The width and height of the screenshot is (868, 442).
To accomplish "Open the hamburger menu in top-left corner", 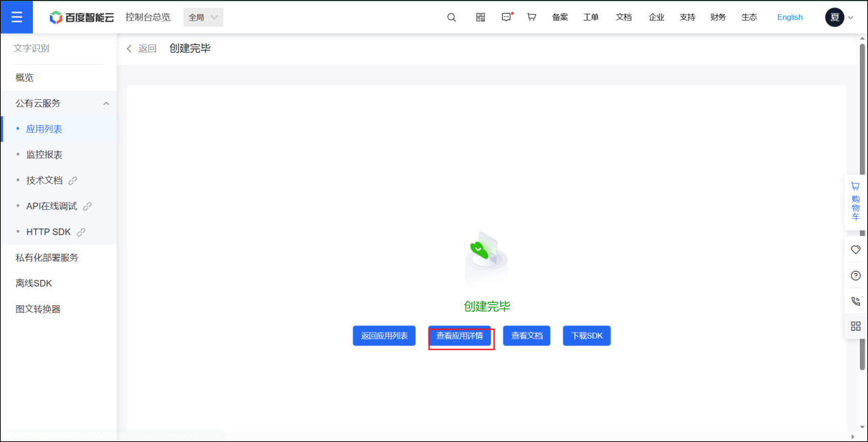I will click(x=16, y=17).
